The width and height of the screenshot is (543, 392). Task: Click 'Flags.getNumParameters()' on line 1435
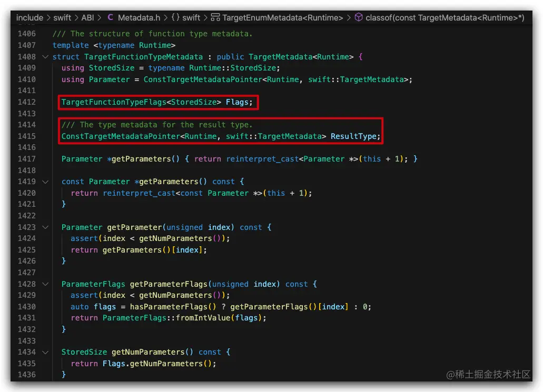click(157, 364)
